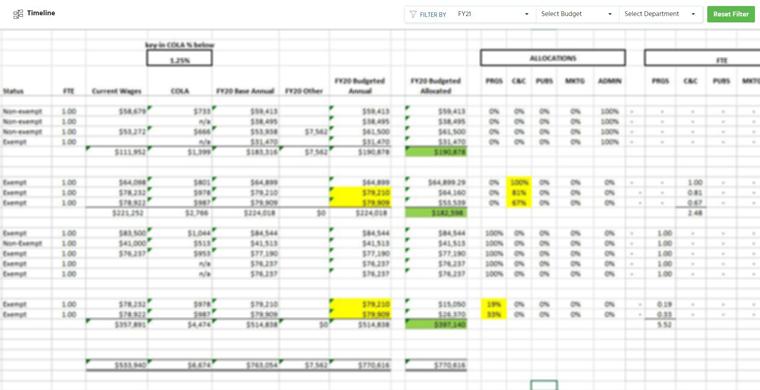Image resolution: width=760 pixels, height=390 pixels.
Task: Click allocated cell $15,050
Action: click(436, 304)
